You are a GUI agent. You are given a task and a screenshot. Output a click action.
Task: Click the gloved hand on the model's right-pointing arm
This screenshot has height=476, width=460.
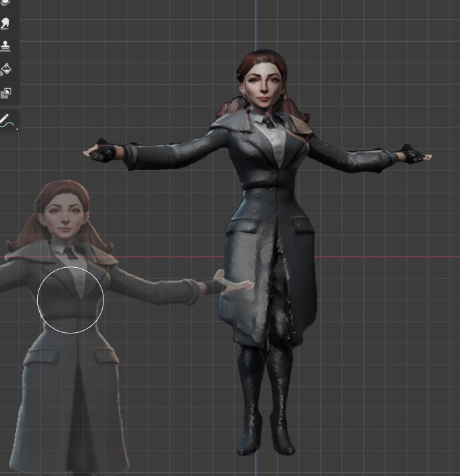point(414,156)
